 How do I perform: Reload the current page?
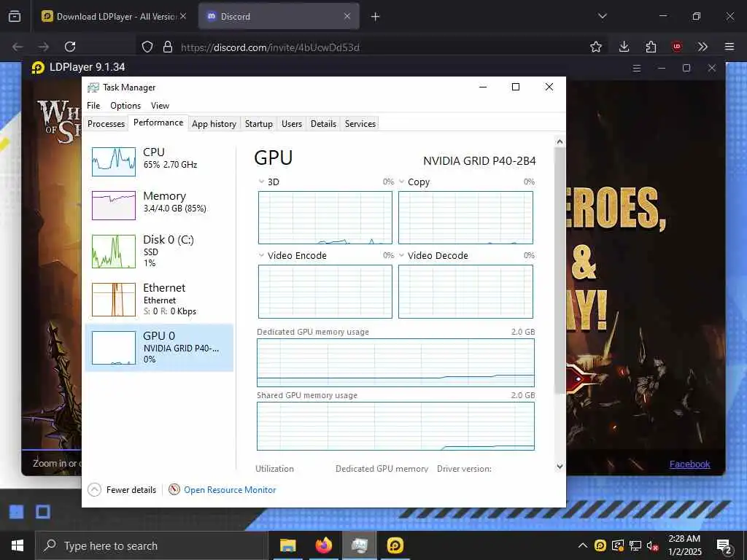tap(70, 47)
